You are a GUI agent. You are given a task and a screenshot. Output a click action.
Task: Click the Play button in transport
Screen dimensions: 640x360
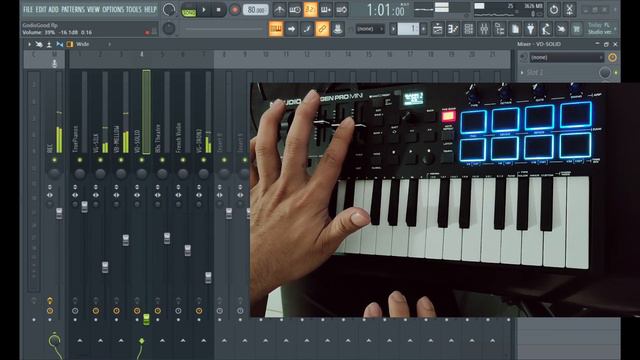204,10
